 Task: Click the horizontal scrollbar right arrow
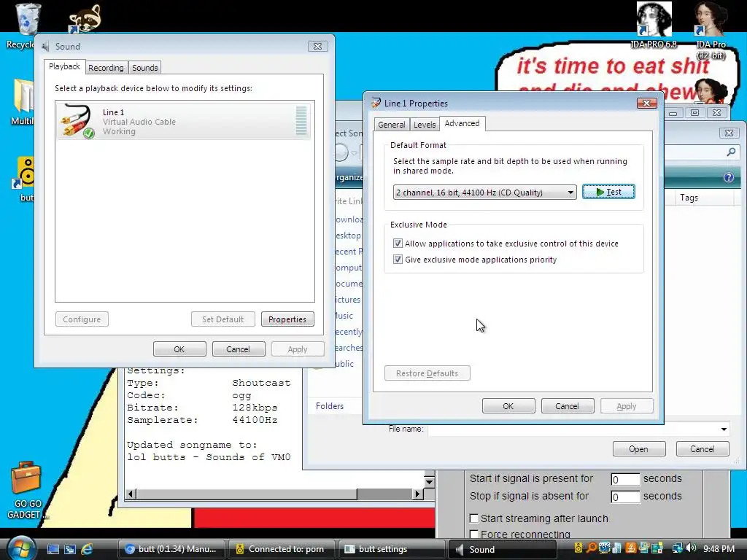(417, 494)
